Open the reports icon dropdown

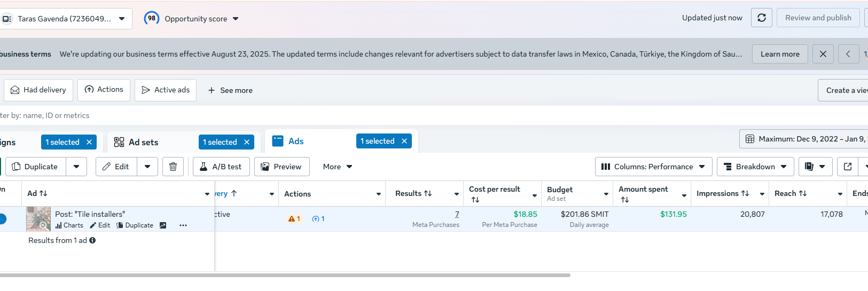[815, 167]
